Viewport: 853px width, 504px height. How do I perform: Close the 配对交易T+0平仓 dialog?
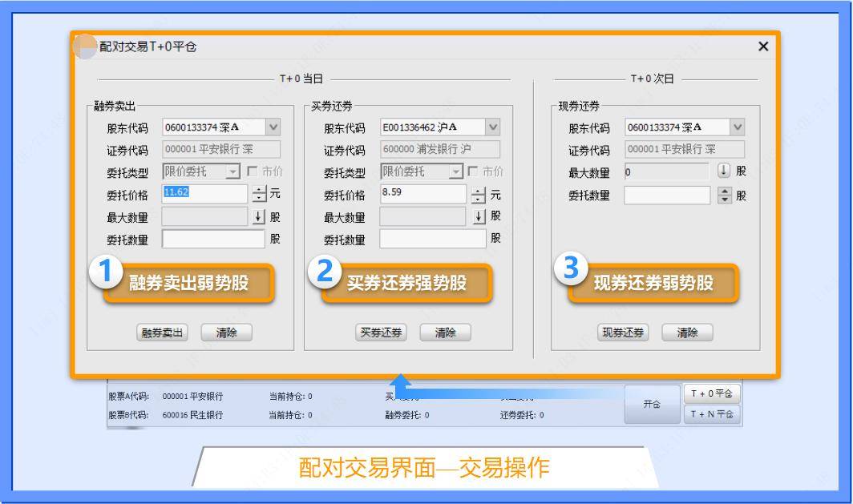pos(763,46)
